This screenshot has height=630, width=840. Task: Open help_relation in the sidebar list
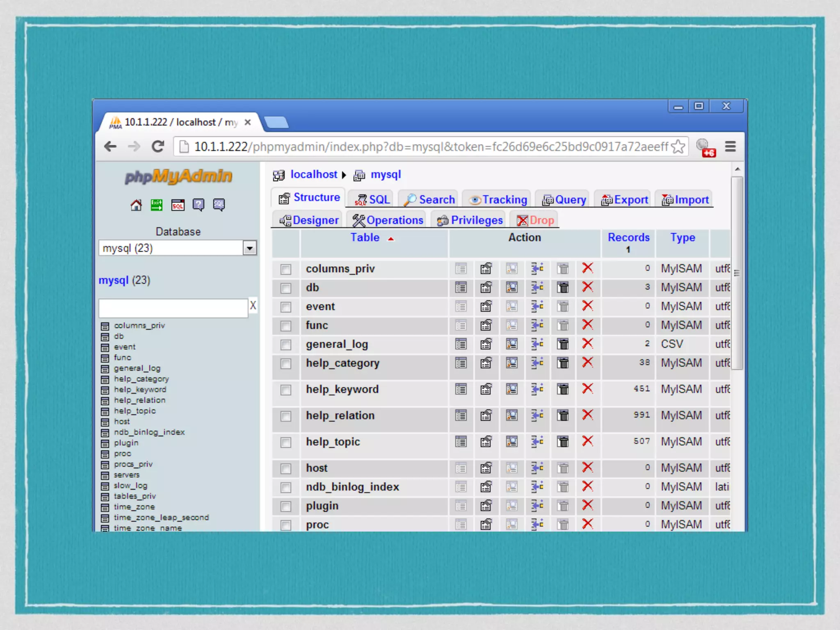(139, 400)
